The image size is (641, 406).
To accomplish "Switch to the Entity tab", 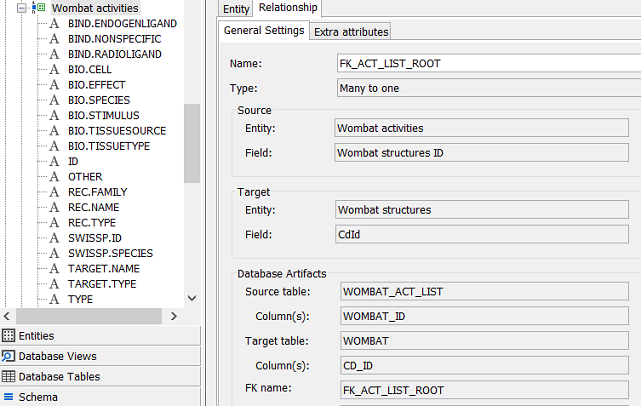I will pyautogui.click(x=236, y=9).
